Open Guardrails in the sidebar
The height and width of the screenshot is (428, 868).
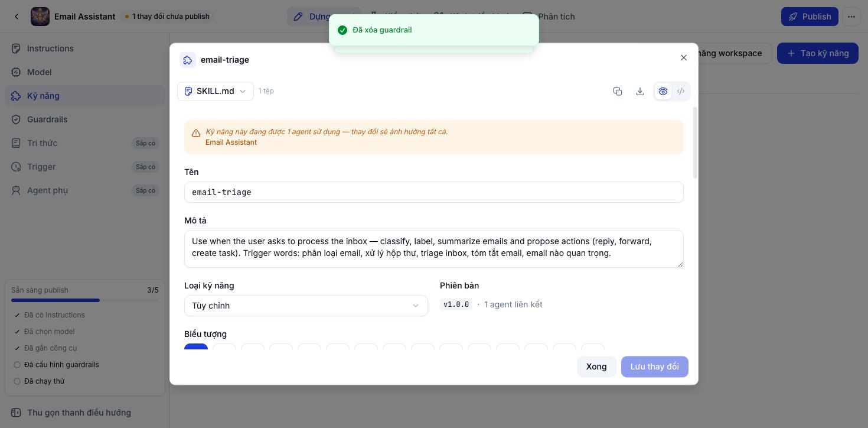click(x=47, y=119)
